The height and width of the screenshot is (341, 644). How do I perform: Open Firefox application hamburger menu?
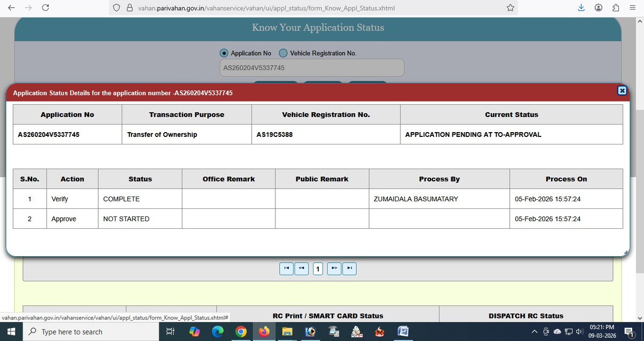[633, 8]
